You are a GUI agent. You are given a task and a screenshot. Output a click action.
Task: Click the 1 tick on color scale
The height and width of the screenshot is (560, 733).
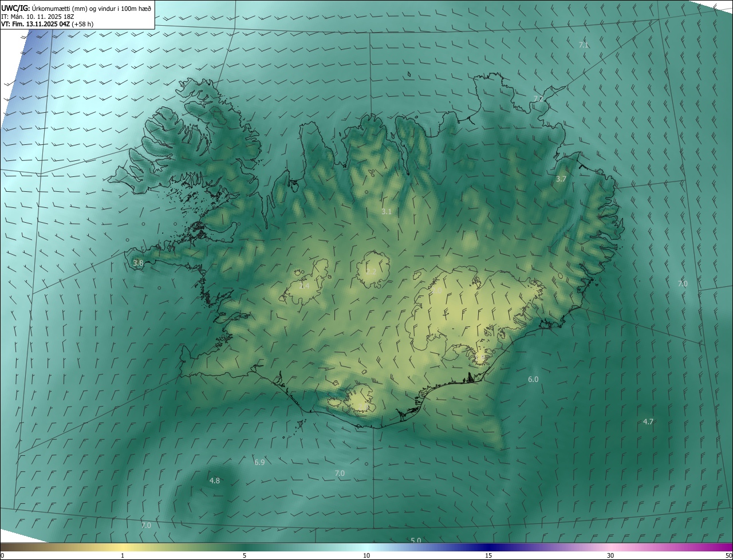[x=123, y=555]
